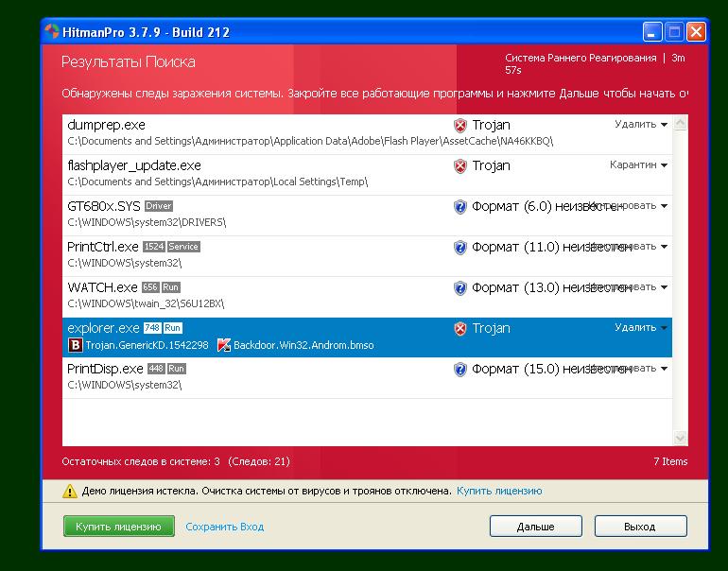
Task: Click the unknown-format icon beside PrintCtrl.exe
Action: click(x=460, y=248)
